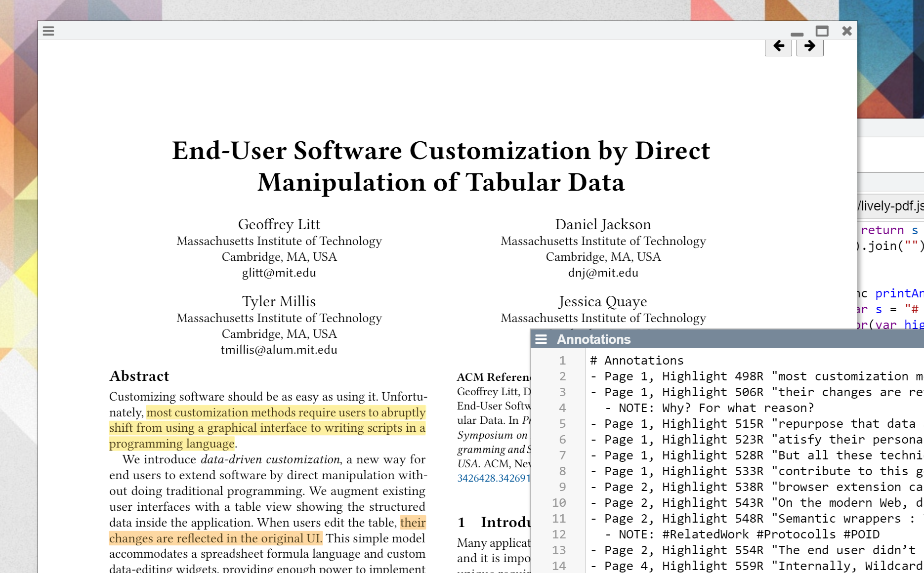This screenshot has width=924, height=573.
Task: Click the Annotations panel title bar
Action: (x=716, y=339)
